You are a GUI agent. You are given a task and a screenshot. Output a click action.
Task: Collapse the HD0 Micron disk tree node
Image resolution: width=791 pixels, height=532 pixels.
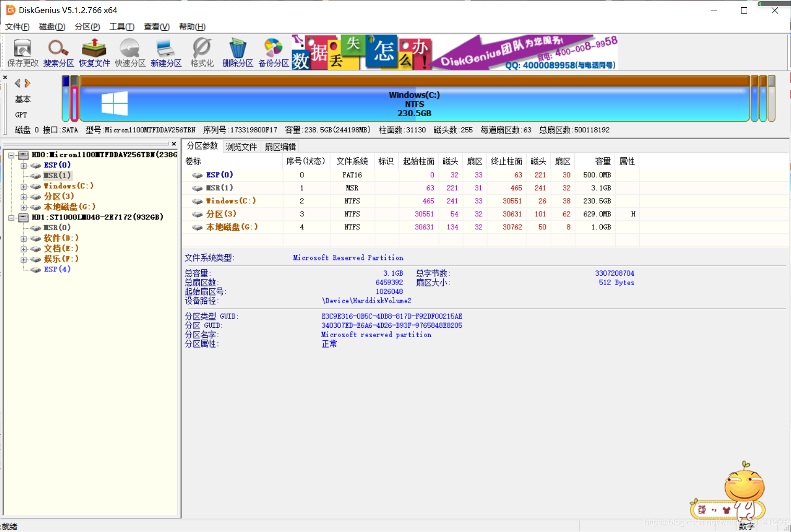pos(11,155)
